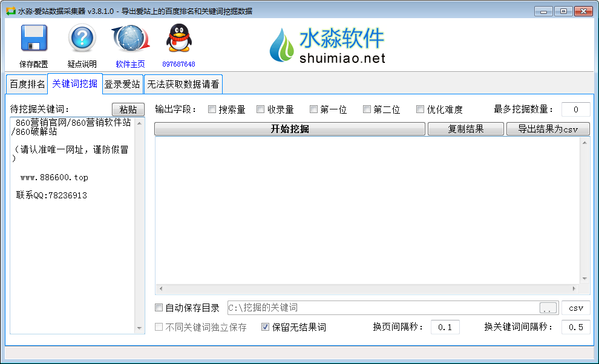Screen dimensions: 599x364
Task: Minimize the 爱站数据采集器 window
Action: tap(543, 11)
